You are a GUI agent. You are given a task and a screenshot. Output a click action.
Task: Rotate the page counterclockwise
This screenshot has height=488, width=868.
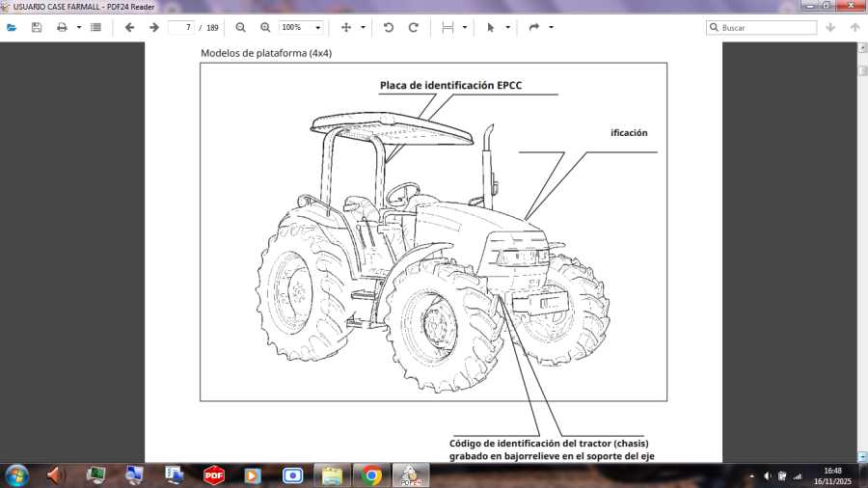click(389, 28)
